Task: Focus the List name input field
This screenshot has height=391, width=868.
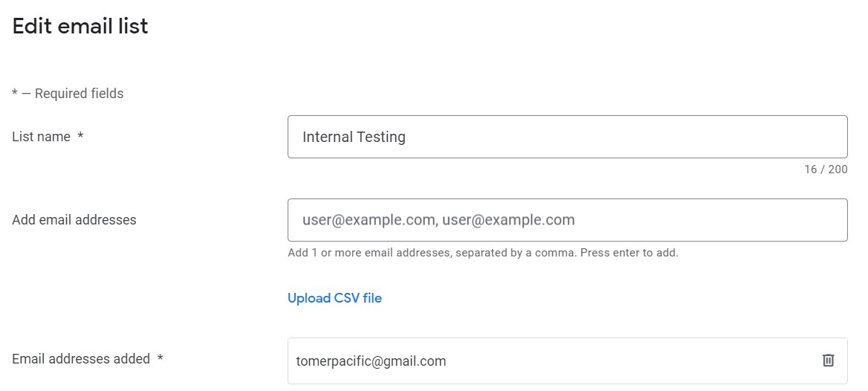Action: (x=568, y=137)
